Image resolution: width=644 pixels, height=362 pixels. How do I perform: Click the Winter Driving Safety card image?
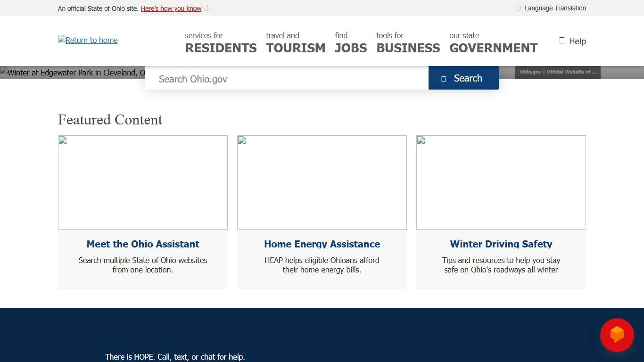(x=501, y=182)
